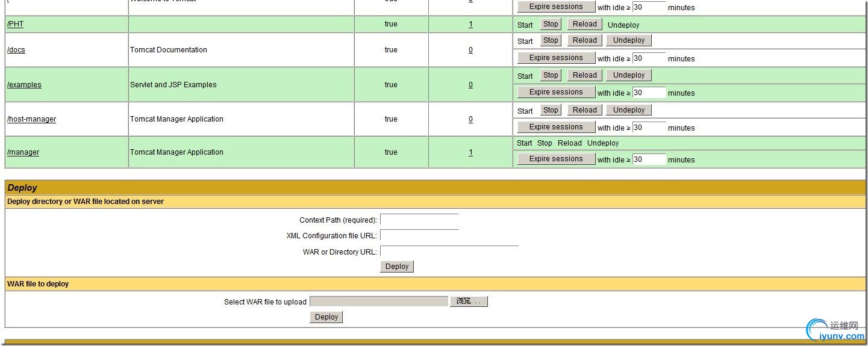Click the 'true' running value for /examples
The image size is (868, 346).
(391, 85)
